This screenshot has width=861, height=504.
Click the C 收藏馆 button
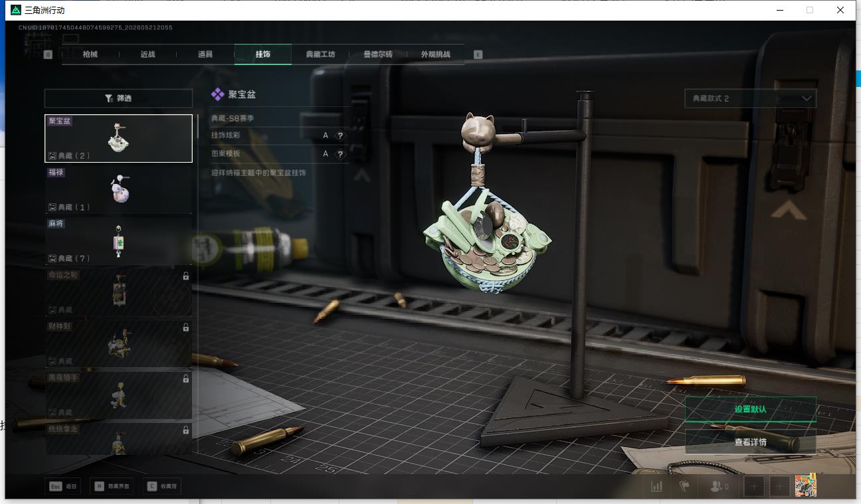(x=162, y=486)
